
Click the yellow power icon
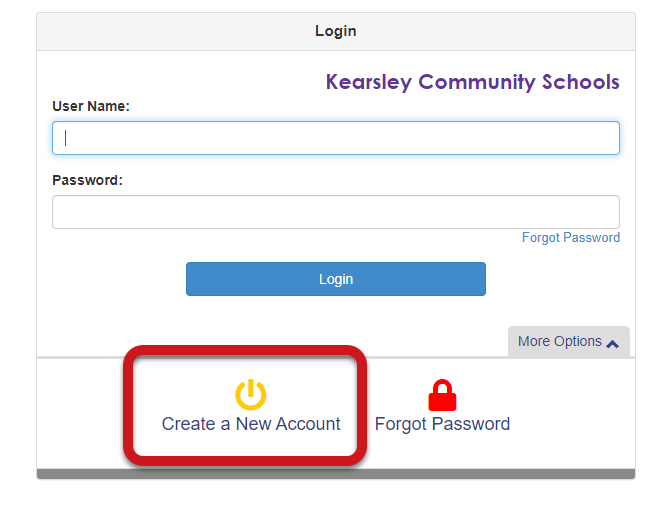(251, 395)
